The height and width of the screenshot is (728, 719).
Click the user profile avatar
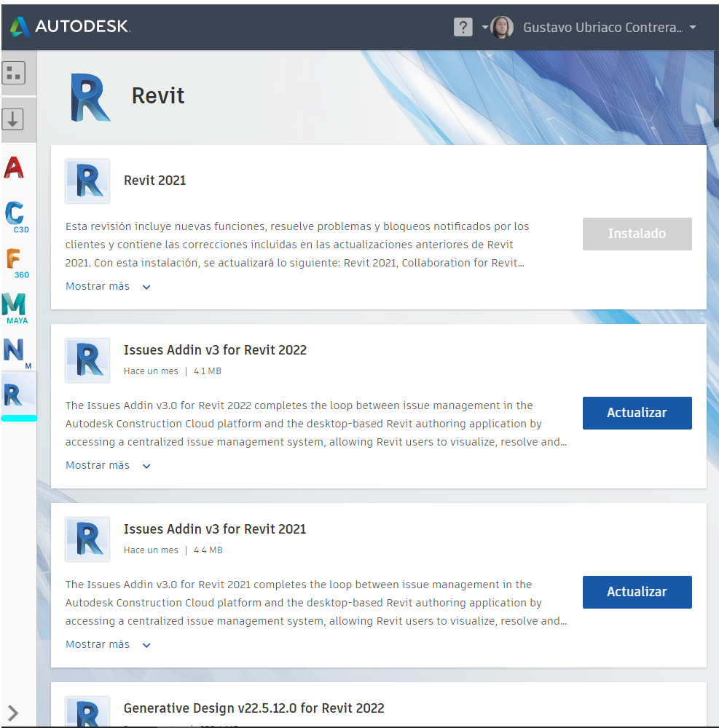click(x=502, y=28)
